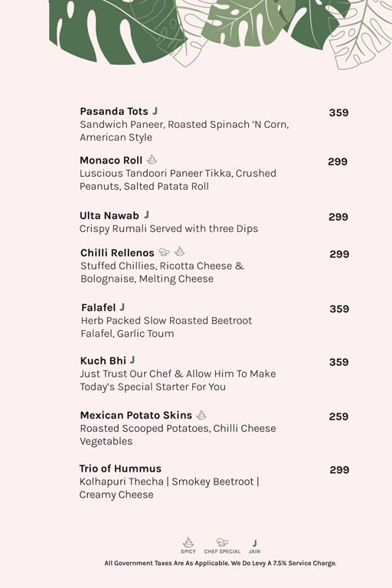Viewport: 392px width, 588px height.
Task: Click the Kuch Bhi description text
Action: [178, 381]
